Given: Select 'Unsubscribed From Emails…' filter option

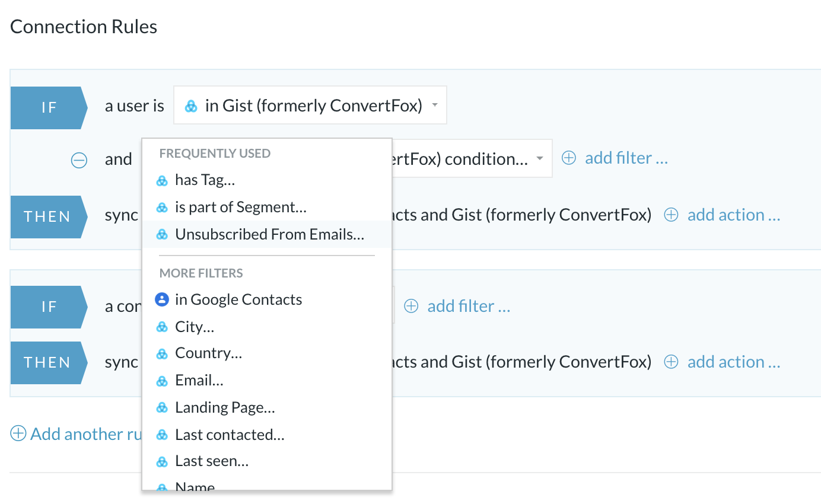Looking at the screenshot, I should (x=266, y=234).
